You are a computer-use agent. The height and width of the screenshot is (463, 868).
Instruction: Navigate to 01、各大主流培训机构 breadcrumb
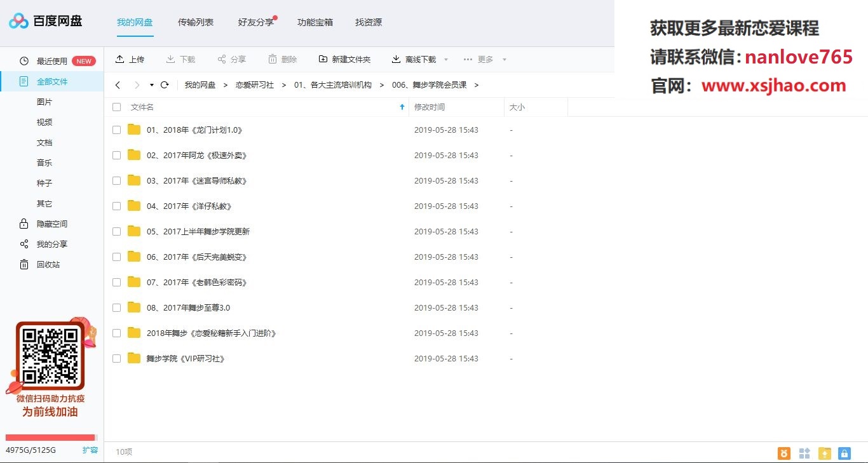click(333, 84)
